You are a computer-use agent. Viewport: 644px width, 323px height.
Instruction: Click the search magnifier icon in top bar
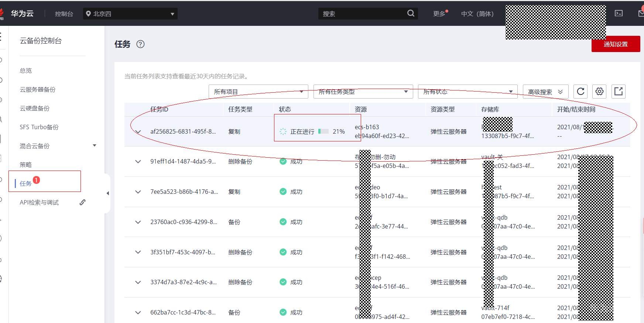411,13
